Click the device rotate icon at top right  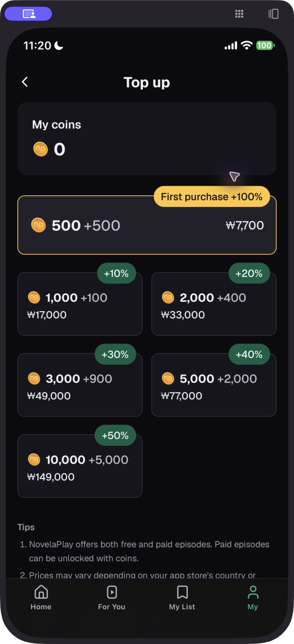[274, 14]
